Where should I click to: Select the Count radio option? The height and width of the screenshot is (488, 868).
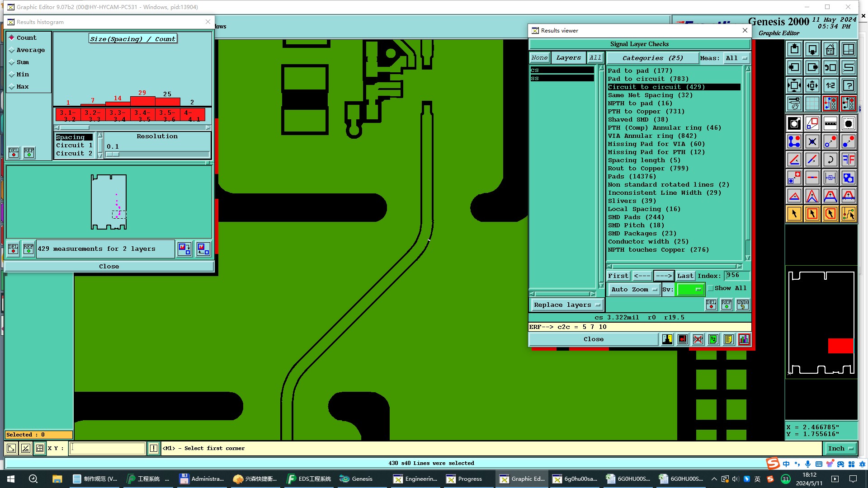(x=23, y=38)
